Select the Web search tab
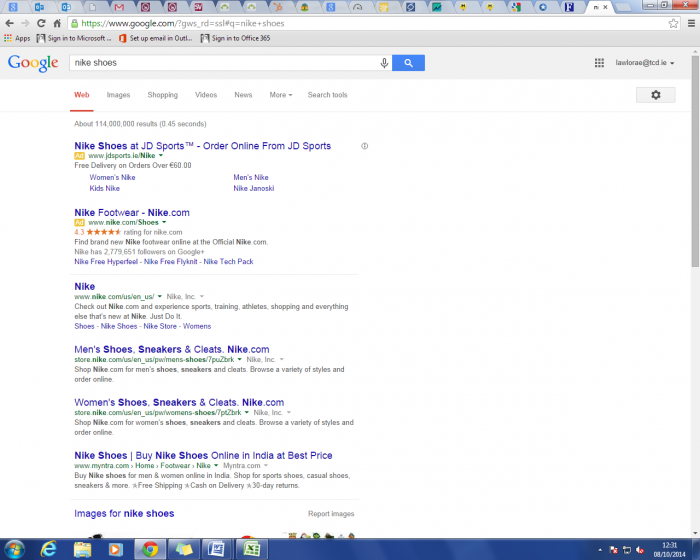700x560 pixels. click(x=82, y=95)
